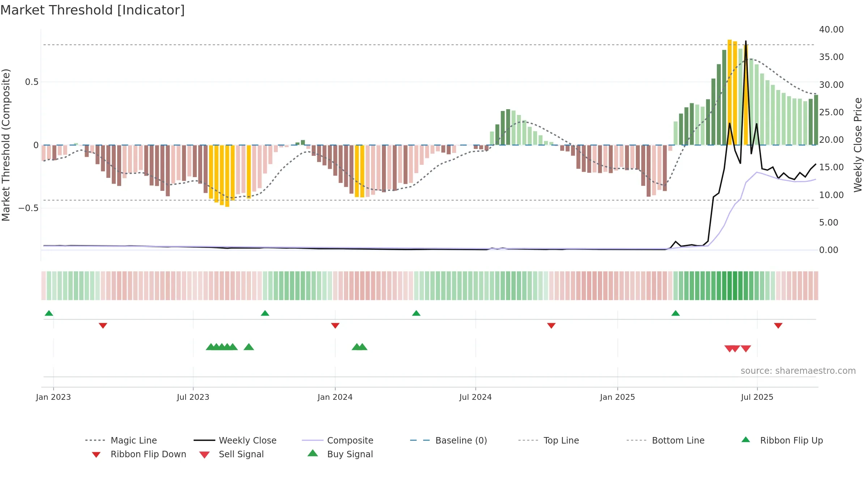Click the Jan 2023 x-axis label

click(x=54, y=397)
